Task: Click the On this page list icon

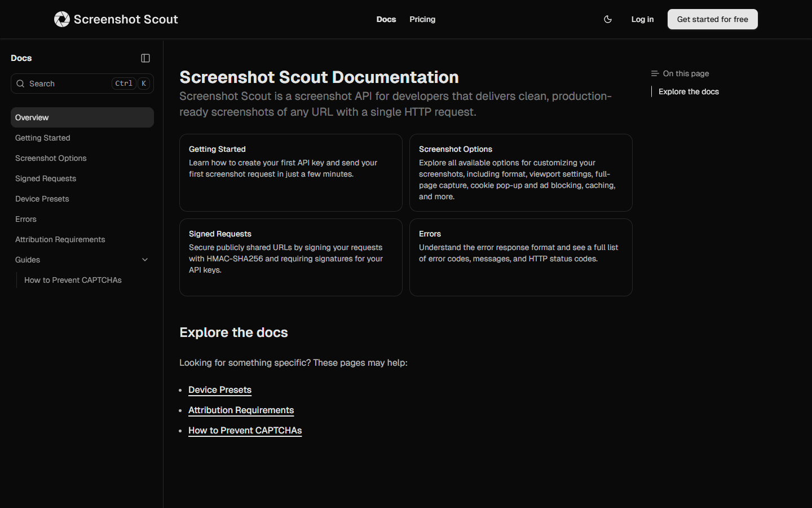Action: (x=654, y=73)
